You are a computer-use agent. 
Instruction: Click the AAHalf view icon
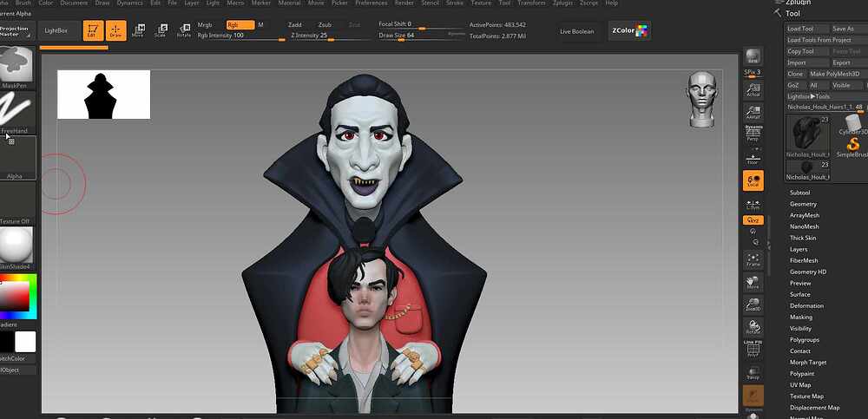tap(753, 112)
